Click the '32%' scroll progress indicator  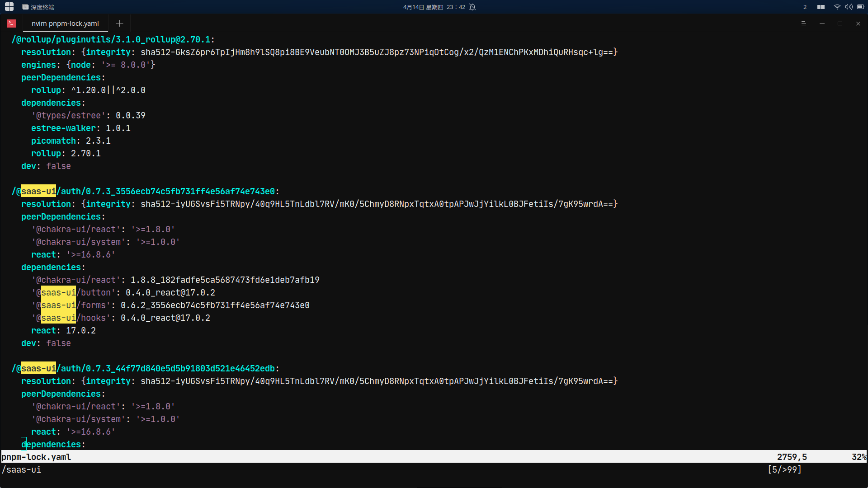[859, 457]
